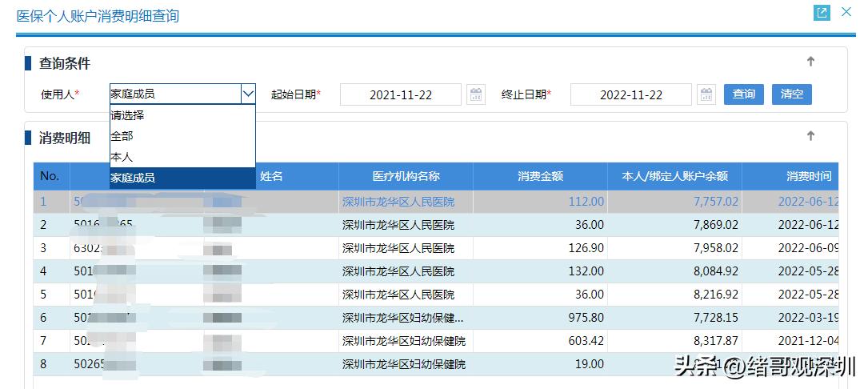
Task: Collapse the 查询条件 section with the arrow
Action: (x=810, y=62)
